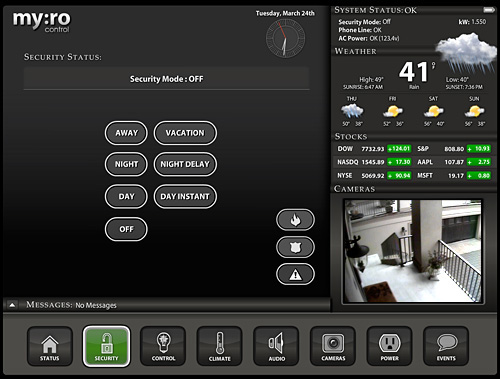500x379 pixels.
Task: Select Night Delay security mode
Action: point(185,164)
